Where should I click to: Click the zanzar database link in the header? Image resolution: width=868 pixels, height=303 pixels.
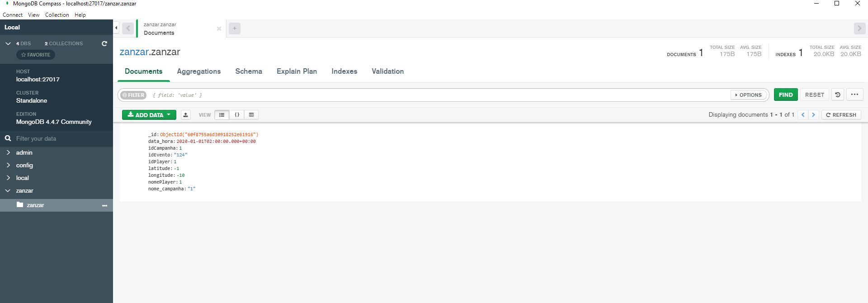click(x=134, y=52)
